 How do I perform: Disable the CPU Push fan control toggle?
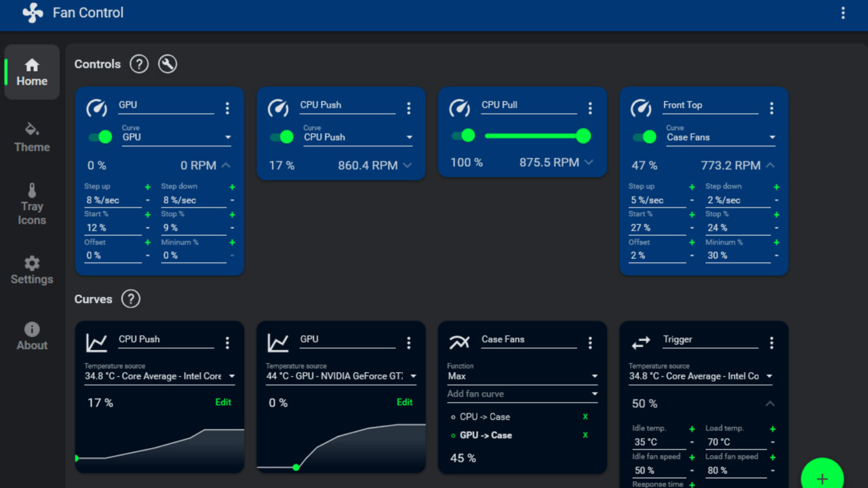coord(281,136)
